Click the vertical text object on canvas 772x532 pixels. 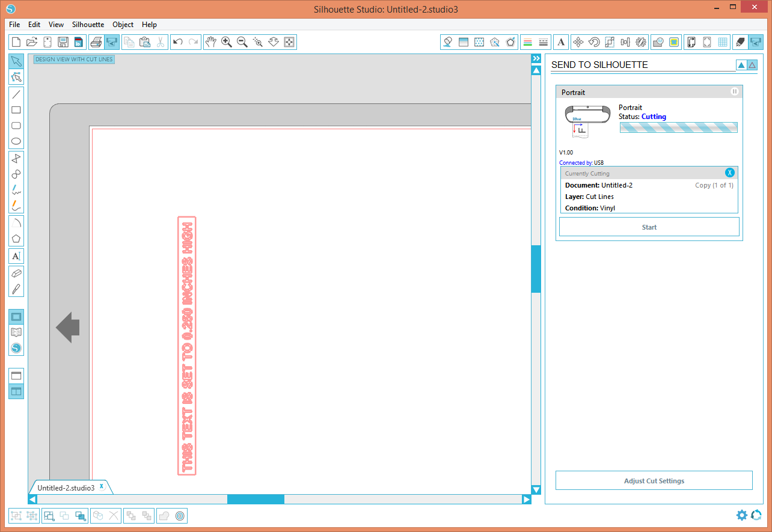[187, 346]
